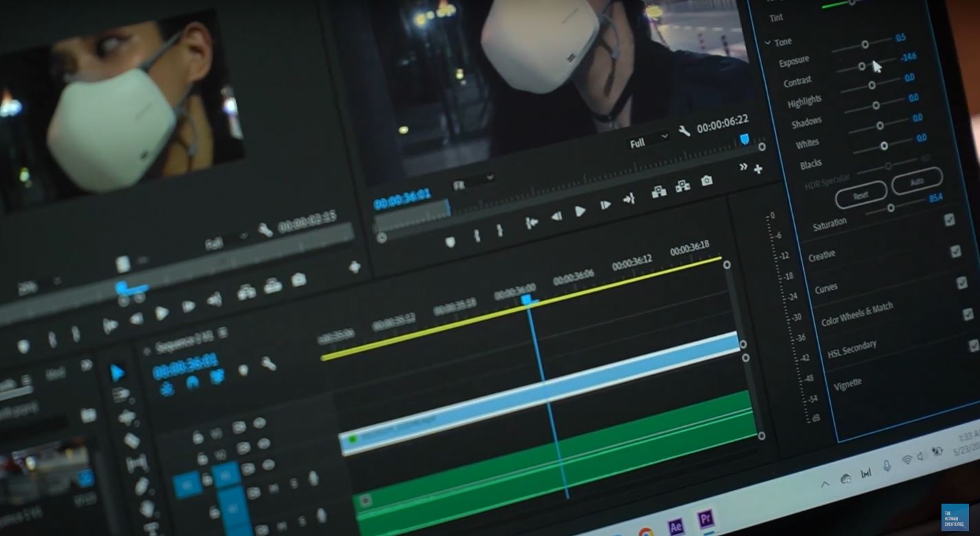This screenshot has height=536, width=980.
Task: Select the Selection tool arrow in the toolbar
Action: [x=118, y=373]
